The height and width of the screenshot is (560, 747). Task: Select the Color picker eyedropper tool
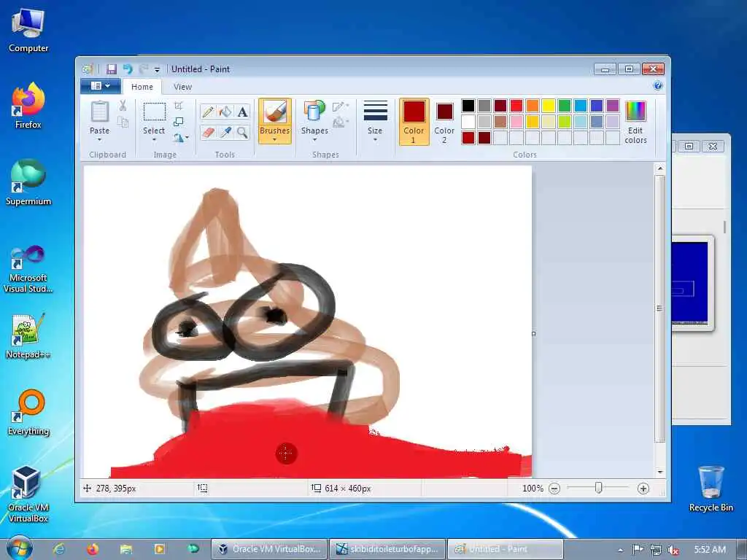coord(225,133)
